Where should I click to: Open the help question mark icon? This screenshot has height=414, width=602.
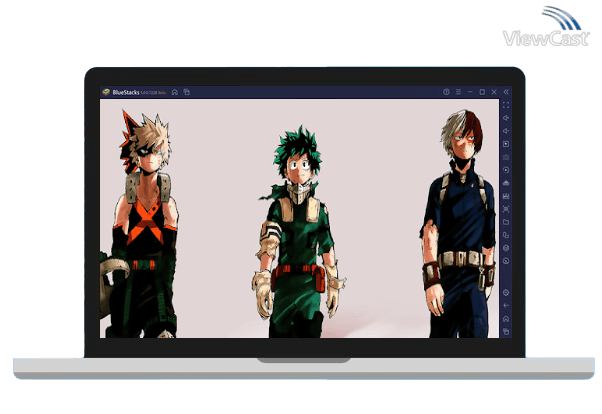coord(446,92)
